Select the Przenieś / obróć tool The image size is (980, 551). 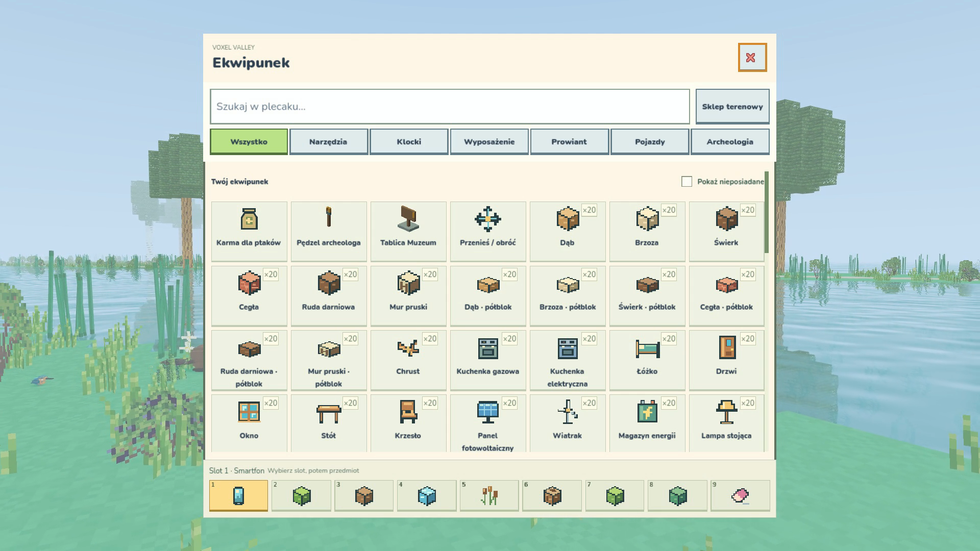click(488, 231)
